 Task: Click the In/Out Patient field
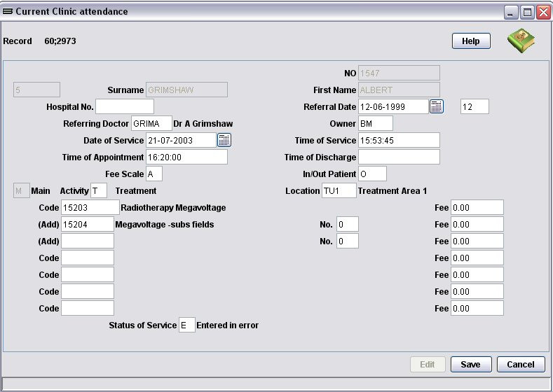click(372, 174)
